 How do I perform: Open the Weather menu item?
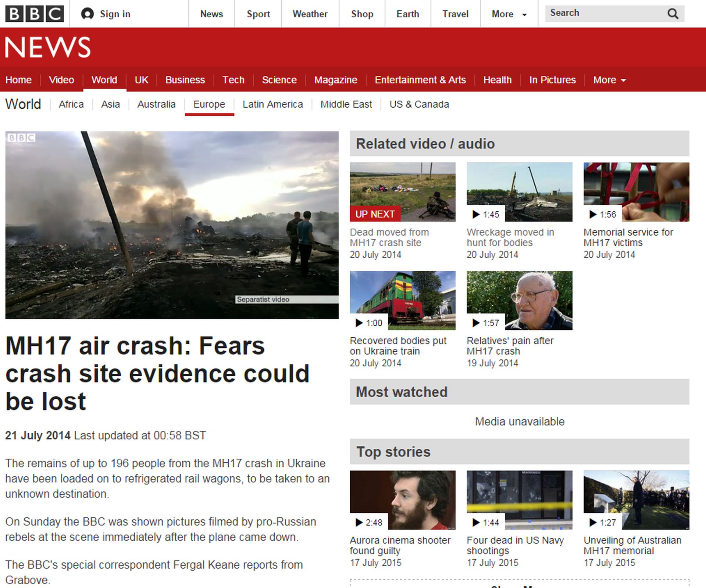point(310,14)
